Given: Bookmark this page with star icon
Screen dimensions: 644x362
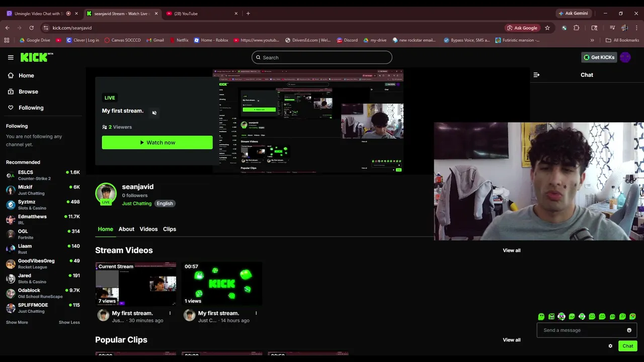Looking at the screenshot, I should [547, 28].
